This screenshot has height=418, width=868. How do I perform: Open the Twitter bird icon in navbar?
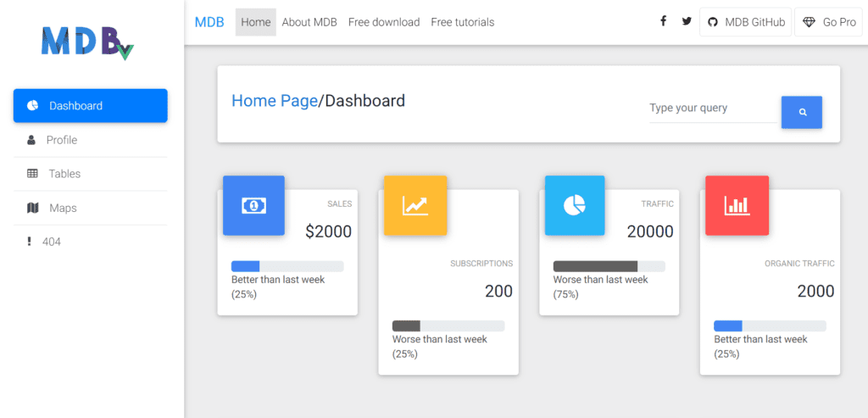[x=687, y=21]
